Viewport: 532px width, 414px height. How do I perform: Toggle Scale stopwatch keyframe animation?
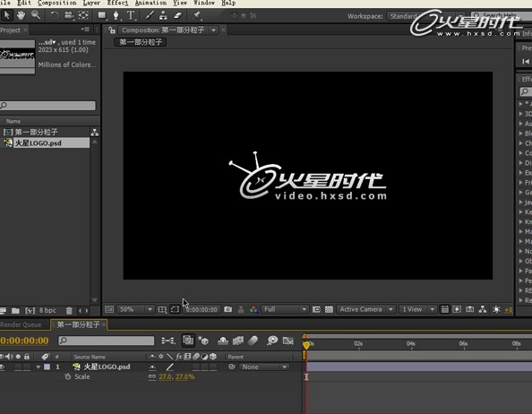68,376
